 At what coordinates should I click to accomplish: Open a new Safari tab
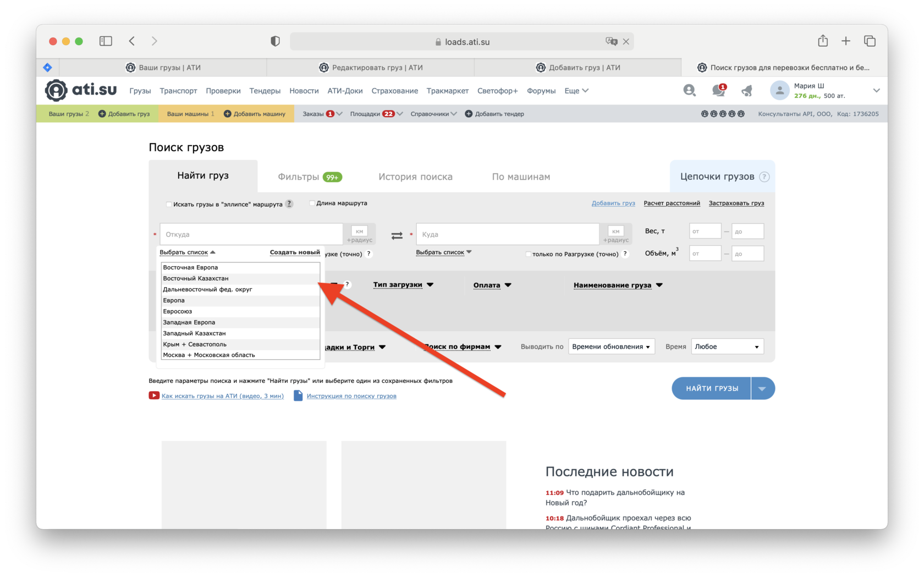846,41
